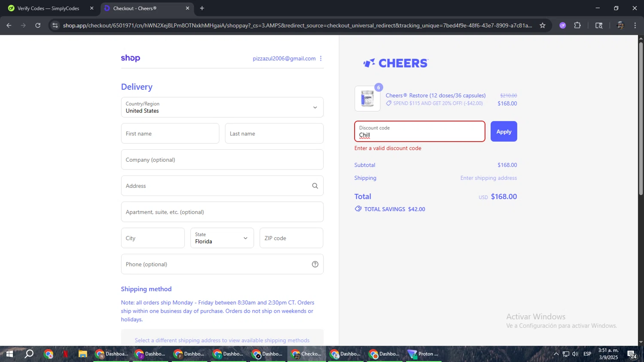Open the Checkout Chrome taskbar window
This screenshot has height=362, width=644.
click(x=307, y=354)
